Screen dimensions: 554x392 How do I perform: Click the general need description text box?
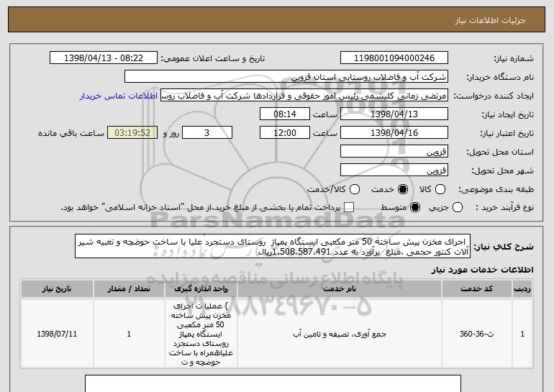click(x=273, y=246)
